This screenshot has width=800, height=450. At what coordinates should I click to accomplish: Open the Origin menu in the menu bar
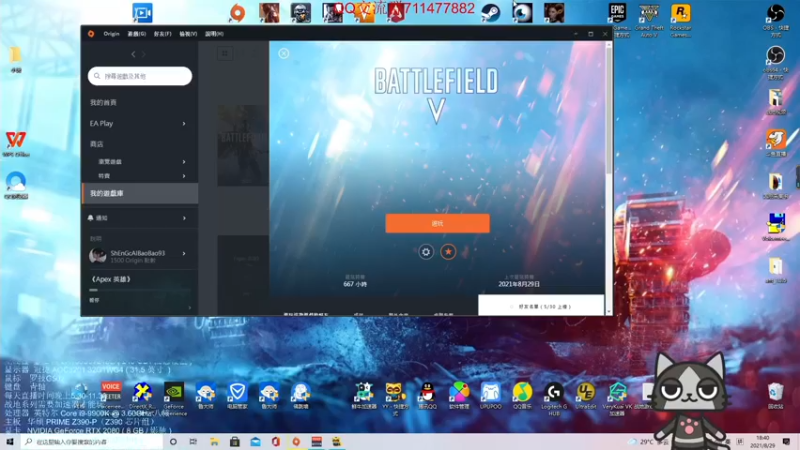[111, 34]
